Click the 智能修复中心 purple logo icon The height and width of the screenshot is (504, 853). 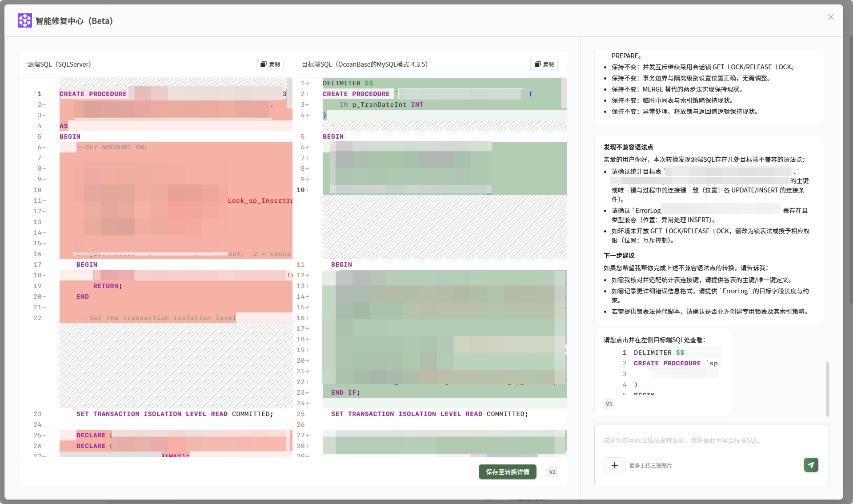pyautogui.click(x=24, y=20)
